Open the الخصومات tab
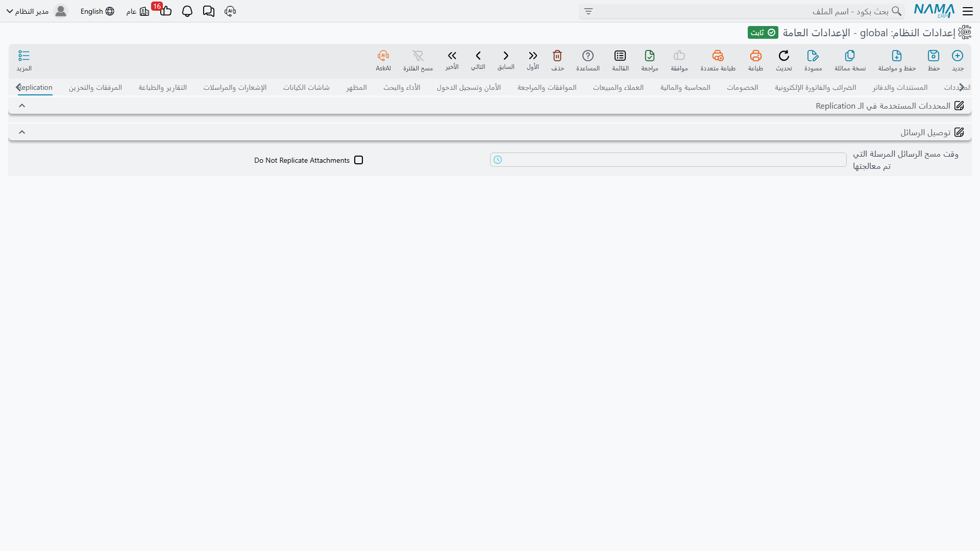Image resolution: width=980 pixels, height=551 pixels. [x=743, y=88]
